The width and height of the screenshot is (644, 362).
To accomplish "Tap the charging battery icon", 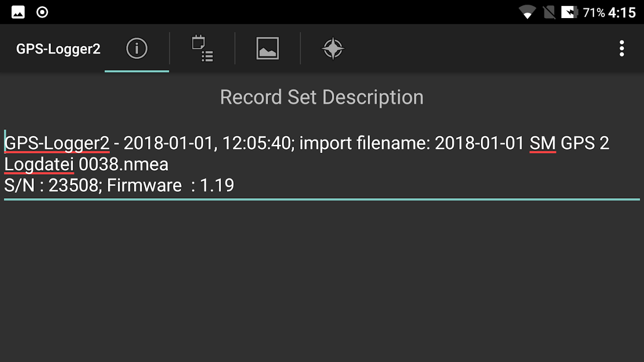I will (x=569, y=12).
